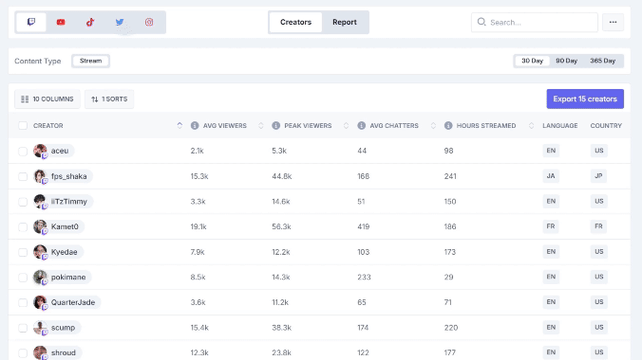Tick the select-all creators checkbox
Screen dimensions: 642x360
pyautogui.click(x=23, y=125)
